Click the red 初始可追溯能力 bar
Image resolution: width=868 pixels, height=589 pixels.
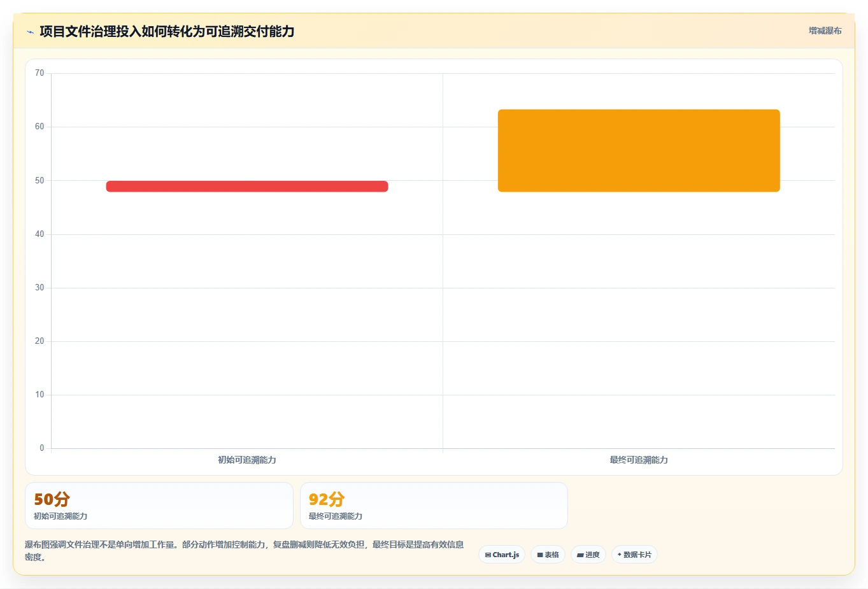pyautogui.click(x=247, y=186)
